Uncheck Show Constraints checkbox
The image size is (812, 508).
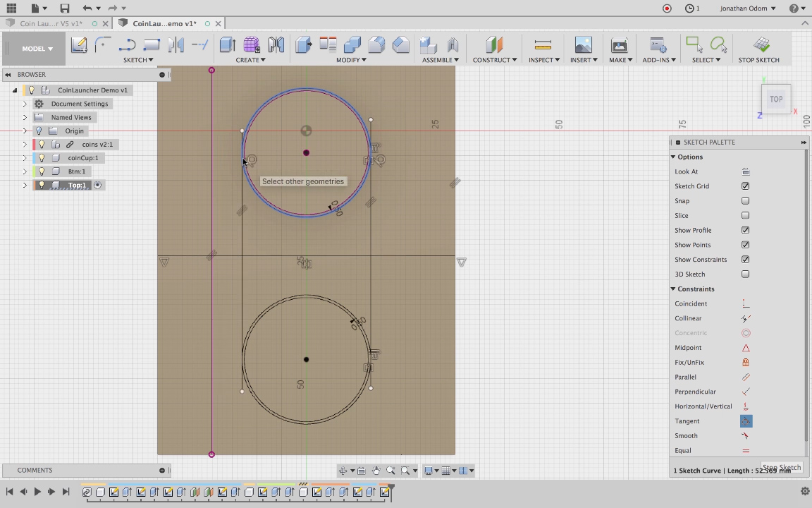click(745, 260)
